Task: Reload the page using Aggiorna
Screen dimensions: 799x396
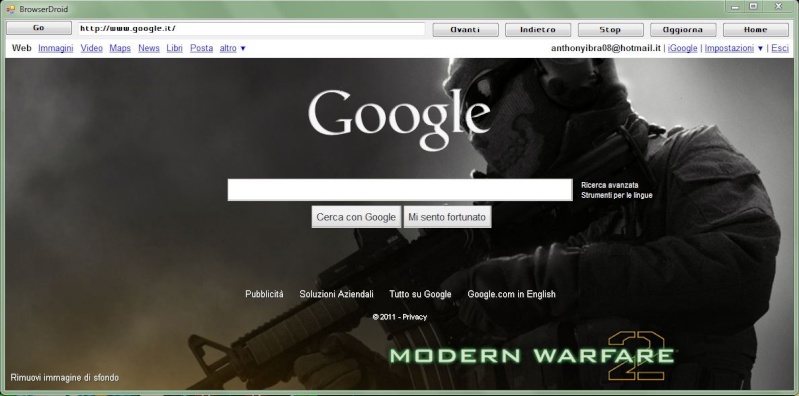Action: pyautogui.click(x=683, y=30)
